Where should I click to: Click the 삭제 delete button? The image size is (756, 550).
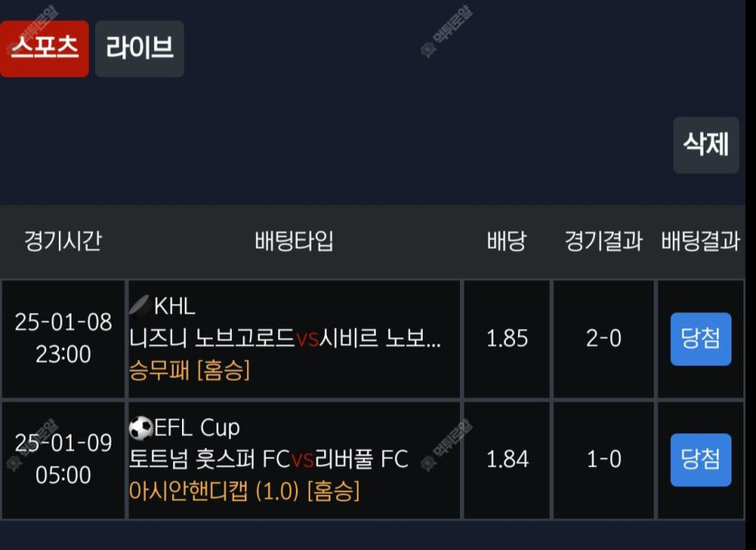[x=706, y=145]
